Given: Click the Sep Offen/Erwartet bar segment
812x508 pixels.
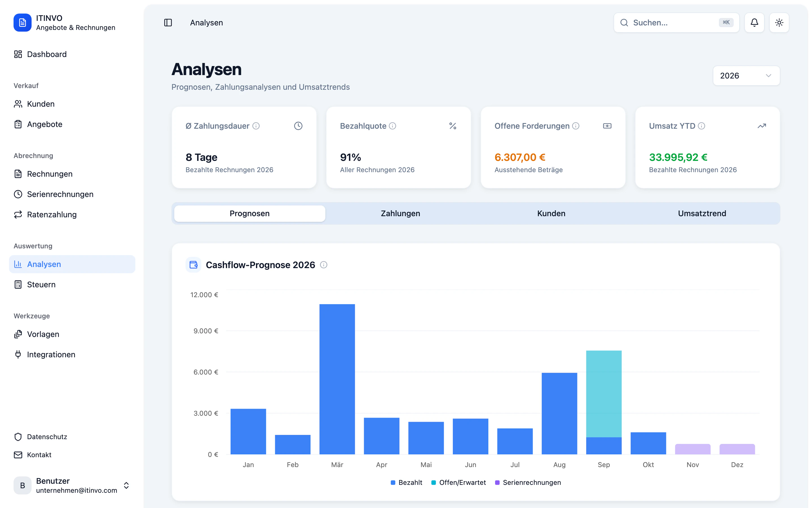Looking at the screenshot, I should (604, 394).
